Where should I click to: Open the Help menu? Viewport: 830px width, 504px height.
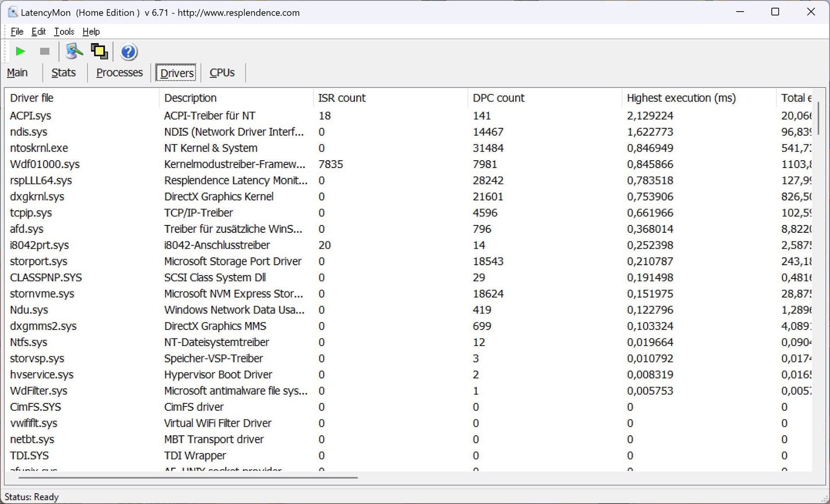click(91, 32)
